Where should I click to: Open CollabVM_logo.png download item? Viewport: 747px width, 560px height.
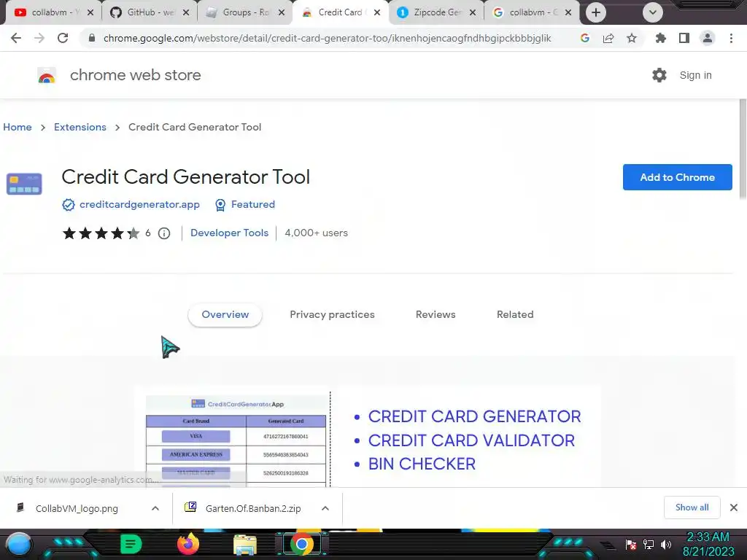tap(76, 508)
